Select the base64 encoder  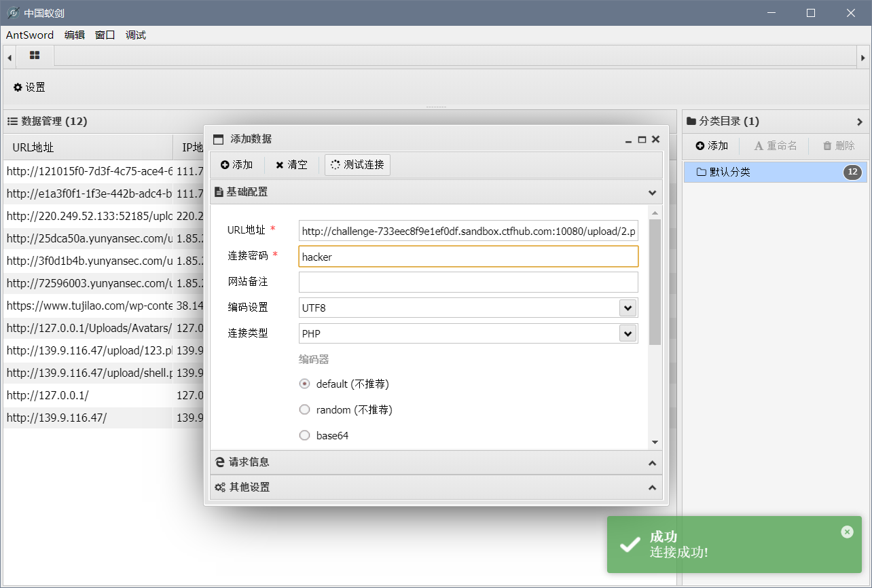(x=304, y=435)
